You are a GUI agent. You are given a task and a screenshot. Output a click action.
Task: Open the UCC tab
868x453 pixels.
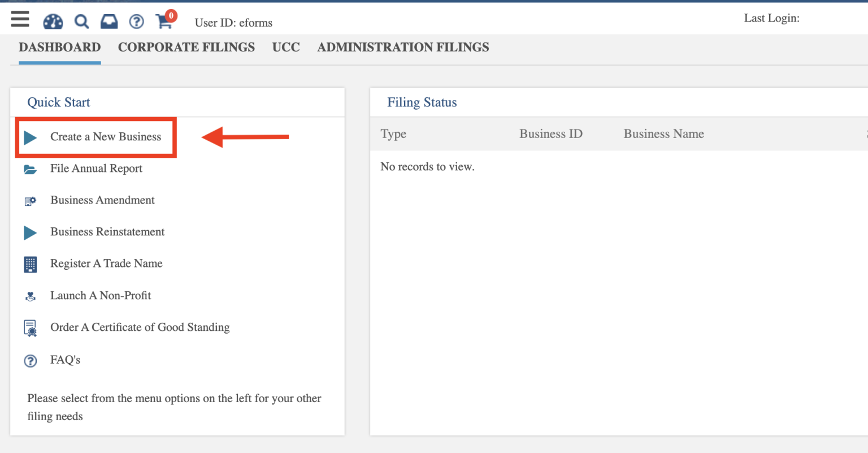pos(286,48)
